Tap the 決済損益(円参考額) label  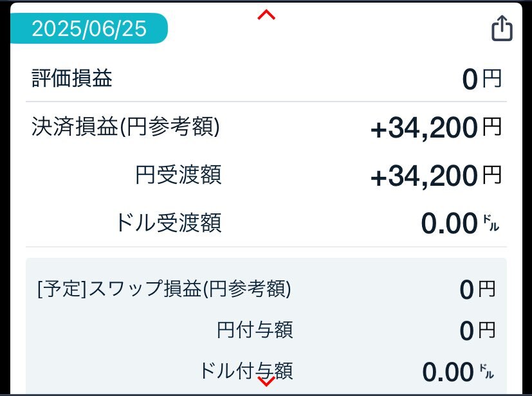pos(125,127)
